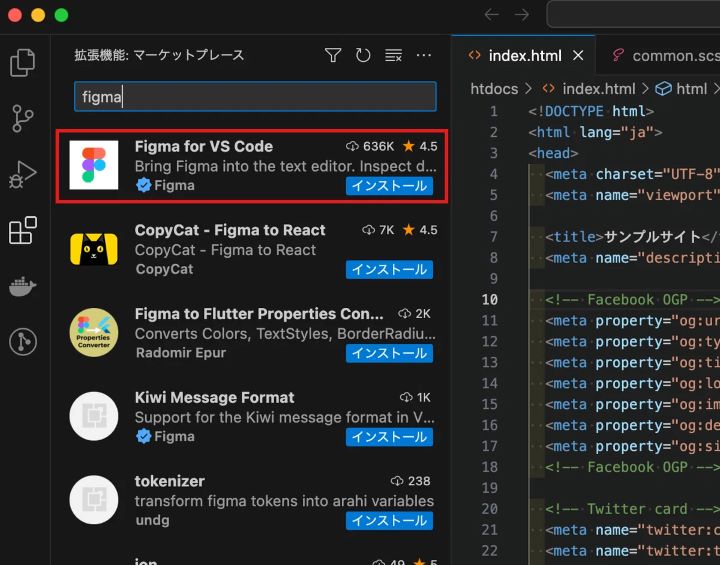The image size is (720, 565).
Task: Filter extensions with the funnel icon
Action: click(333, 55)
